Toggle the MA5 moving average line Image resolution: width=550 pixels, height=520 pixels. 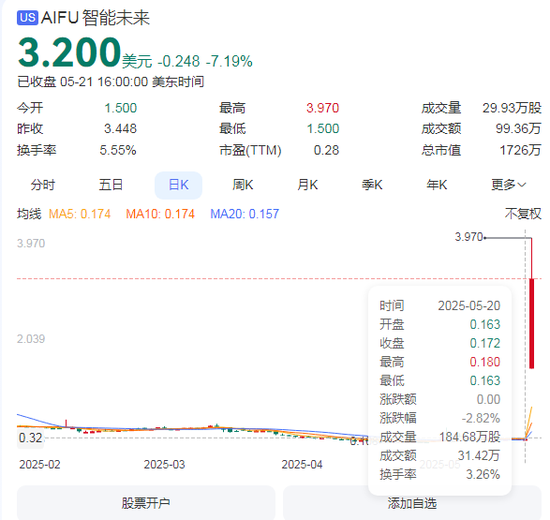(80, 214)
